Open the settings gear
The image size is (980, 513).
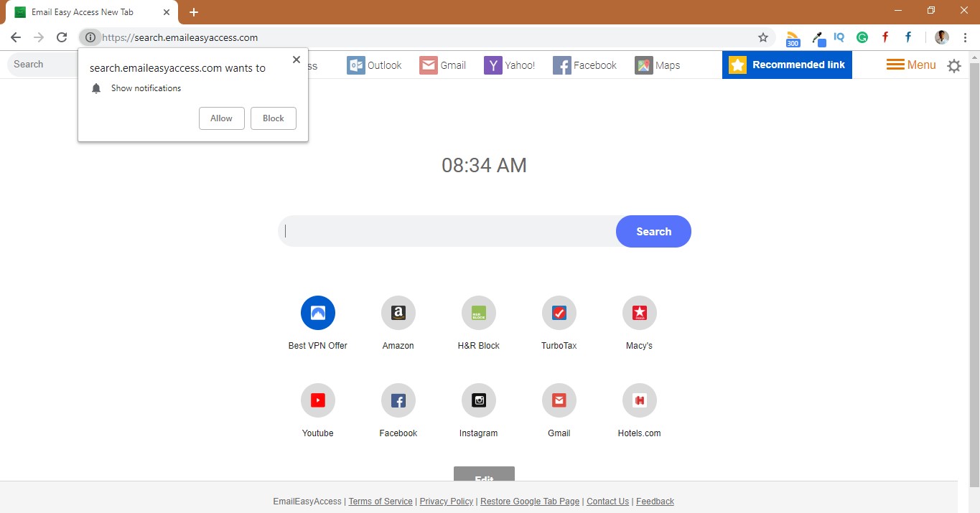click(x=954, y=65)
